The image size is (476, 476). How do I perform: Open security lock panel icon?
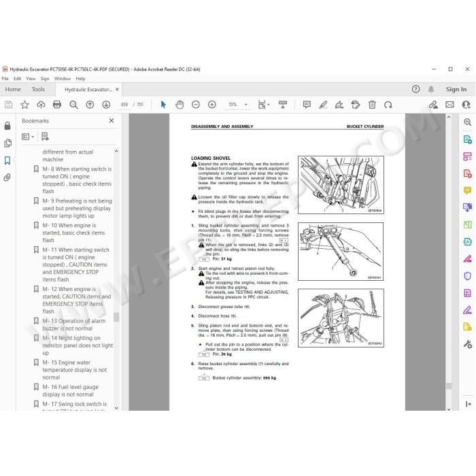[7, 126]
